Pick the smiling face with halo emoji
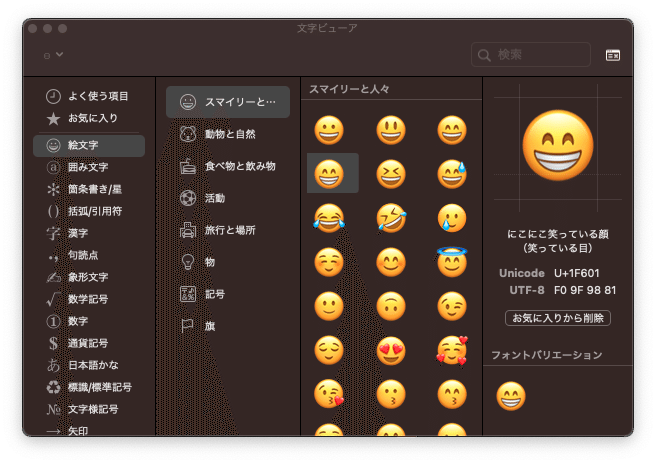Screen dimensions: 656x463 pyautogui.click(x=452, y=262)
